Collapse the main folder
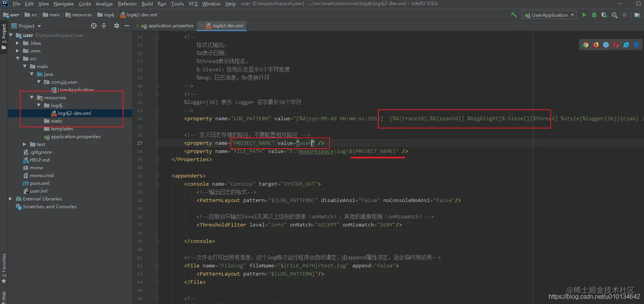 pyautogui.click(x=25, y=66)
